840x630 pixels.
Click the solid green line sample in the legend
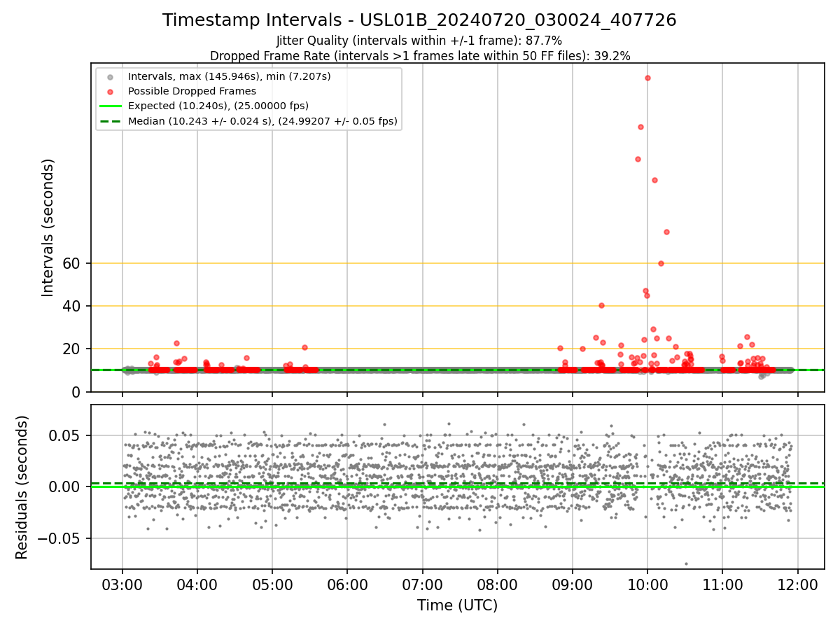[x=109, y=106]
